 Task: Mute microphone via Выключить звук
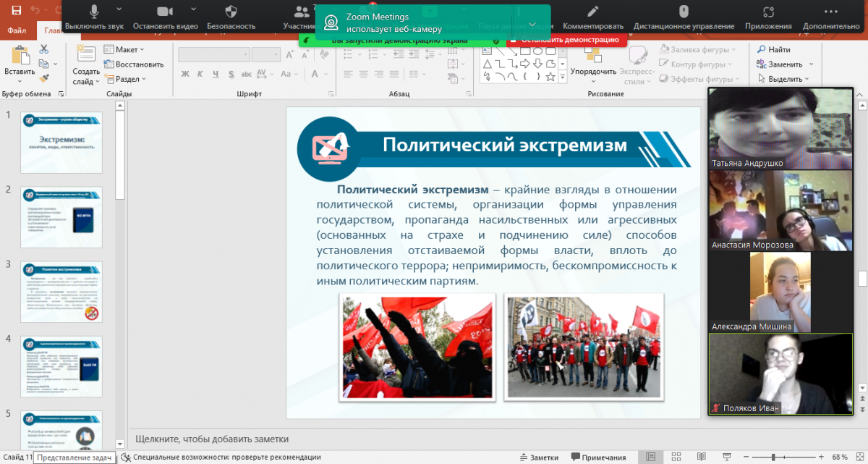click(x=94, y=17)
